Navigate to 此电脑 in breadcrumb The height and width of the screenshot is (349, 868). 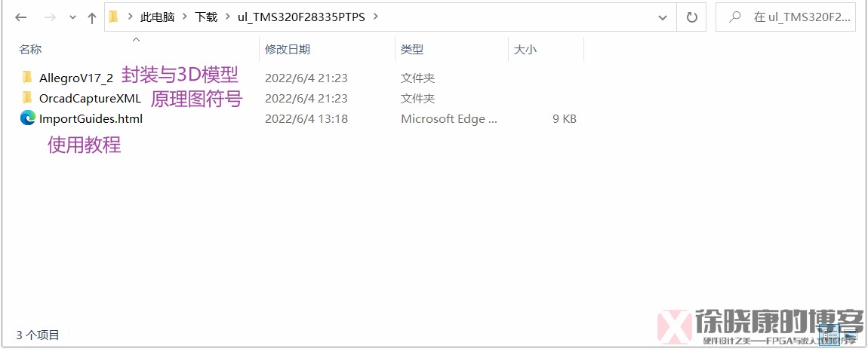coord(157,17)
